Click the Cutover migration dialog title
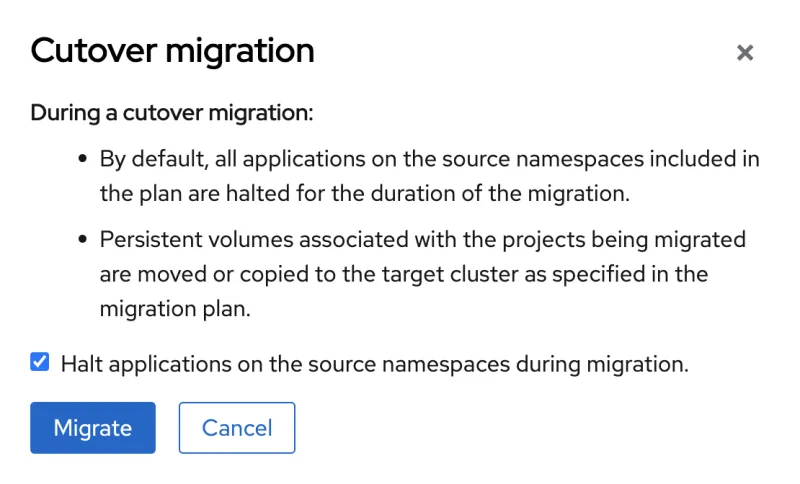 coord(172,51)
